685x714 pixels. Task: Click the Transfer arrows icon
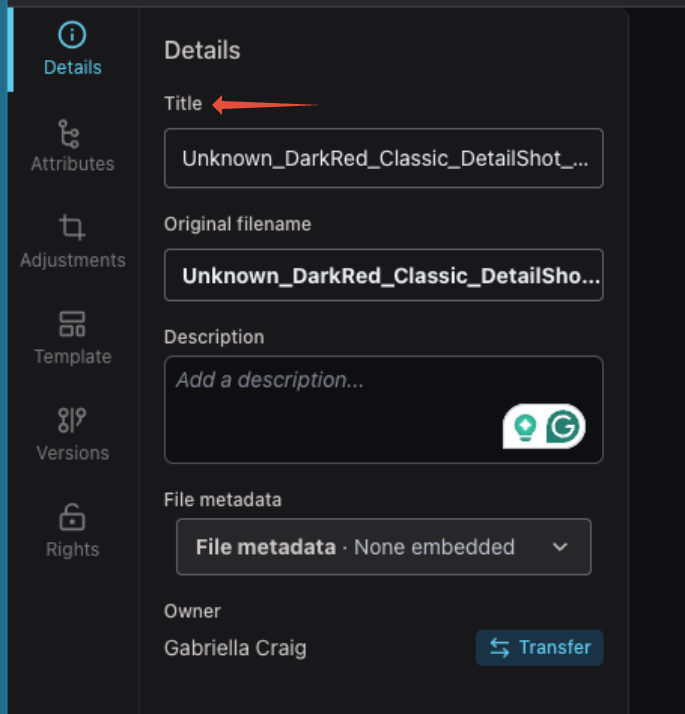[x=500, y=648]
